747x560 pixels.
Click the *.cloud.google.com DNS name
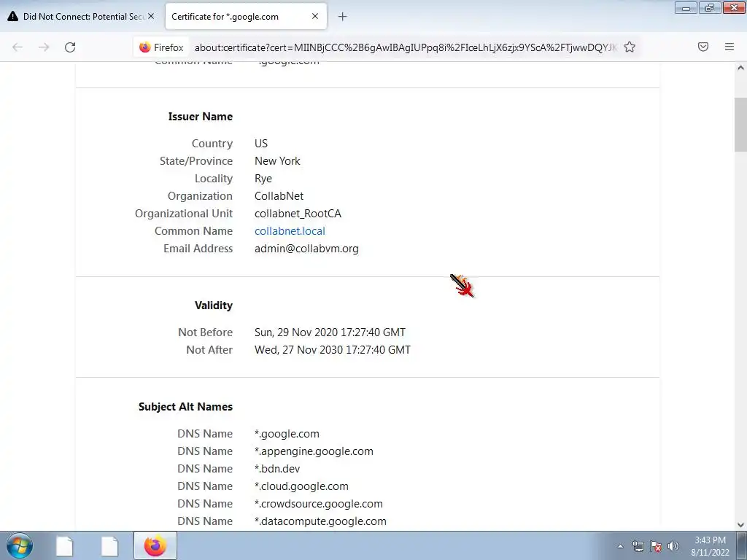tap(301, 486)
